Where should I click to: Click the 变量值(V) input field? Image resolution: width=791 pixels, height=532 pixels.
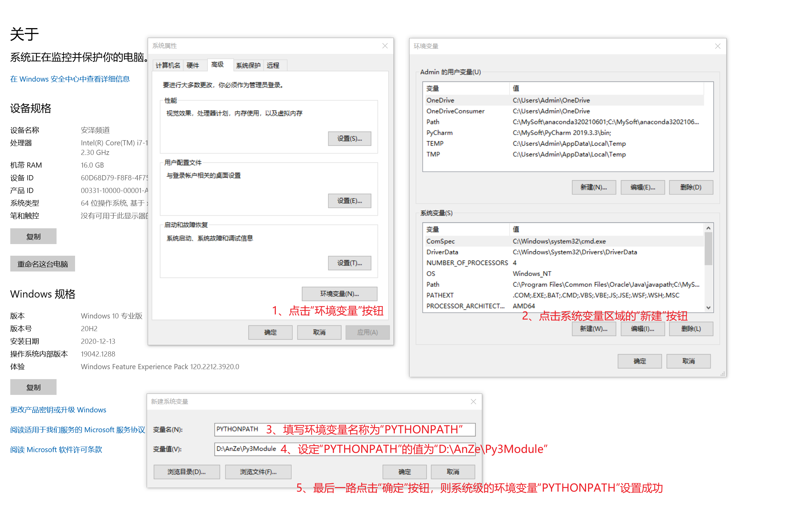345,449
